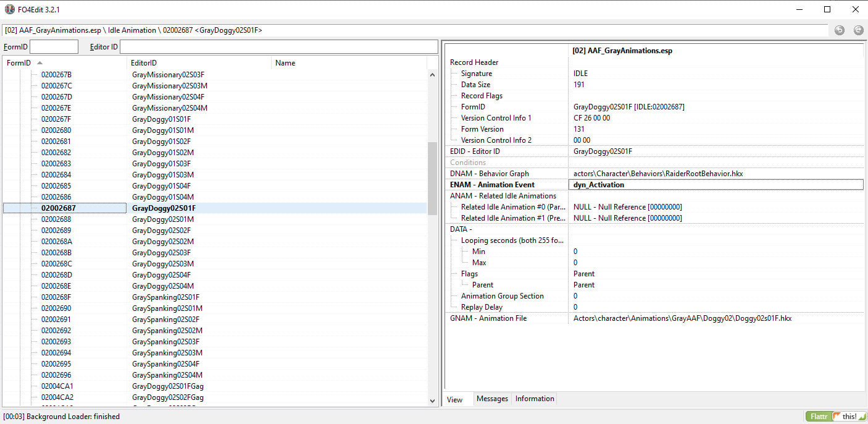The width and height of the screenshot is (868, 424).
Task: Sort by the EditorID column header
Action: tap(199, 63)
